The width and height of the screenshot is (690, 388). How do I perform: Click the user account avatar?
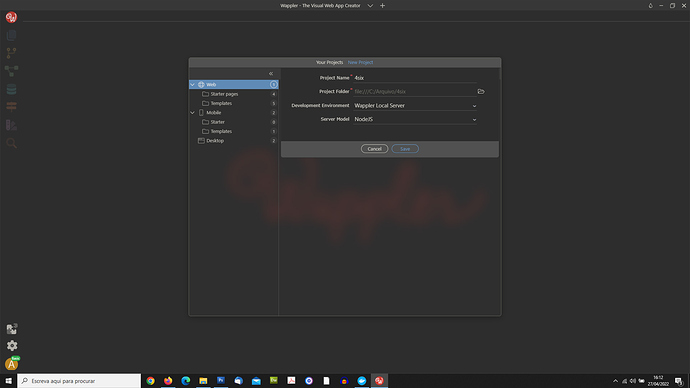(12, 364)
